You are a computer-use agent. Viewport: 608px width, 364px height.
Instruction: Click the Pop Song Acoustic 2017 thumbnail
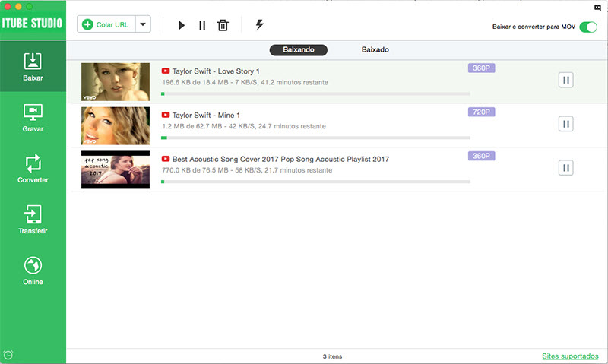(x=116, y=169)
